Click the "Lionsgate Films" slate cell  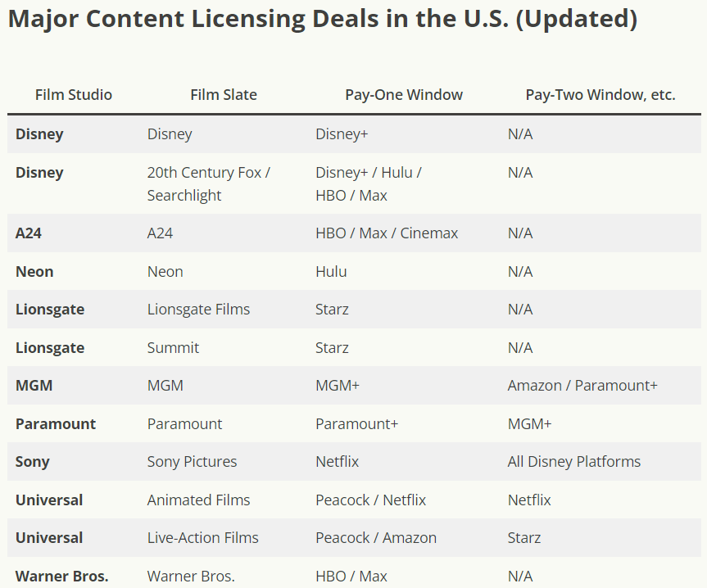point(198,310)
